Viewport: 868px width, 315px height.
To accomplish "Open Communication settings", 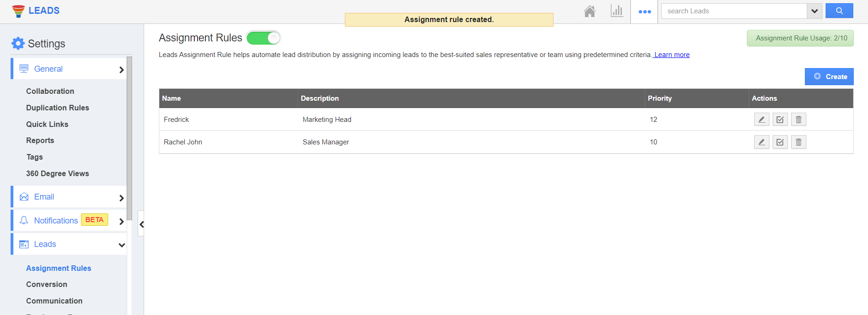I will click(54, 301).
